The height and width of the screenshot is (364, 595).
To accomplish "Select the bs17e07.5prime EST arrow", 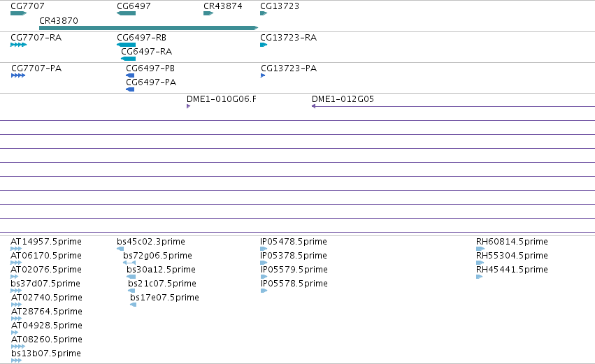I will (x=133, y=305).
